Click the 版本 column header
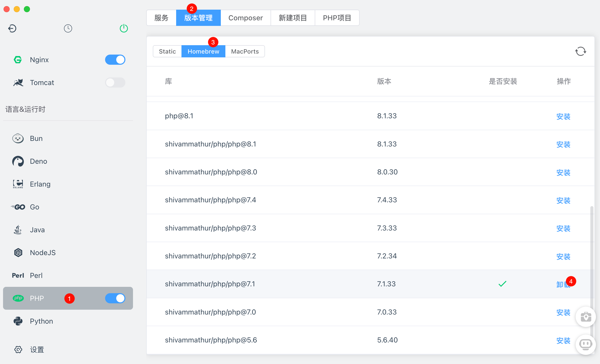The width and height of the screenshot is (600, 364). (x=384, y=81)
